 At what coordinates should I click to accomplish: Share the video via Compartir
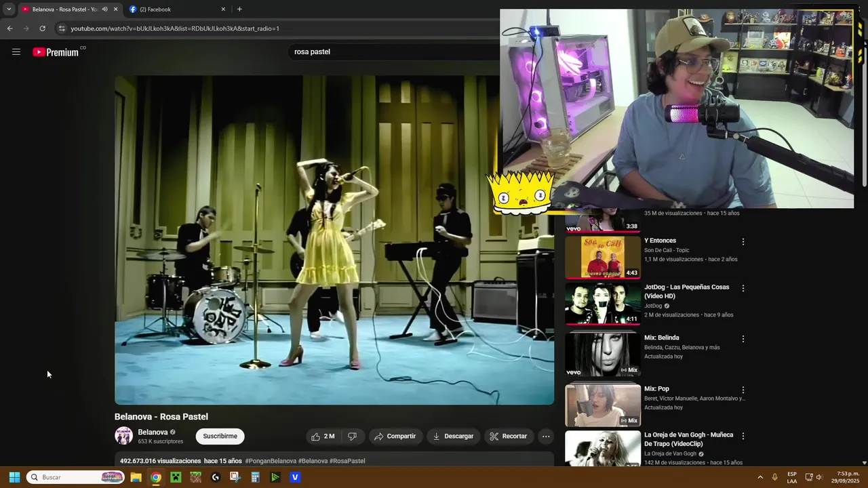pos(395,436)
